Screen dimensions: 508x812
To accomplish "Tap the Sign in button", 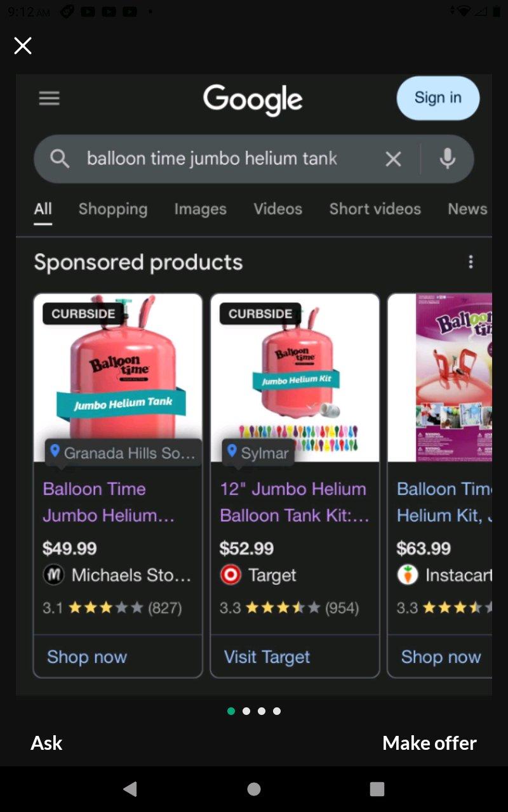I will point(438,98).
